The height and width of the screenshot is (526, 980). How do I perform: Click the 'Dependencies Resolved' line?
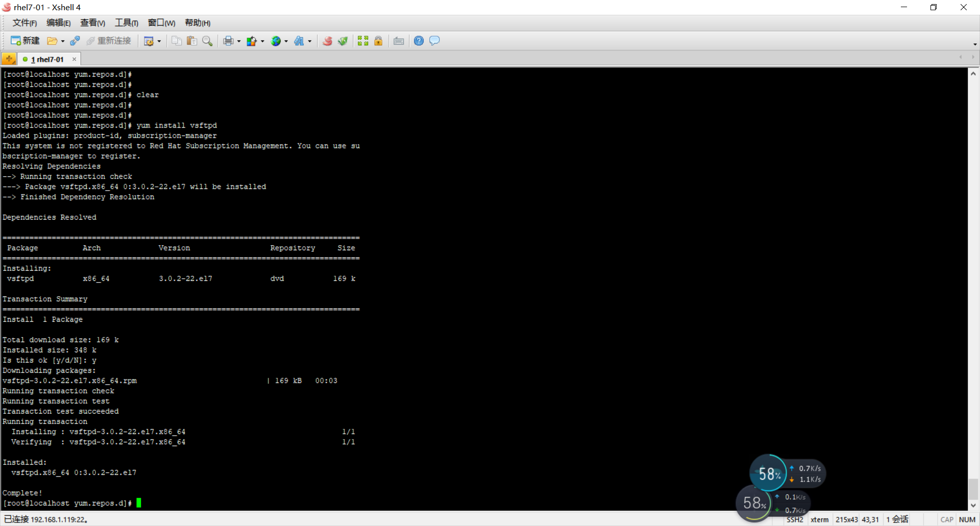pyautogui.click(x=50, y=217)
